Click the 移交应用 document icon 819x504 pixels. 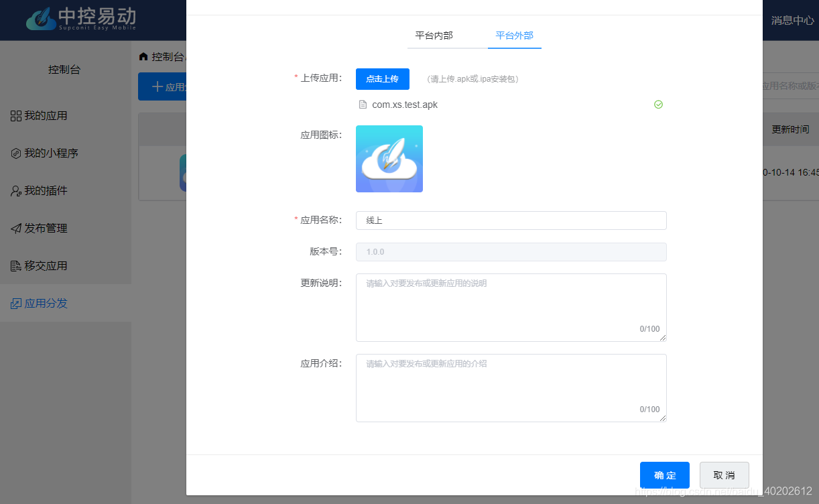16,266
